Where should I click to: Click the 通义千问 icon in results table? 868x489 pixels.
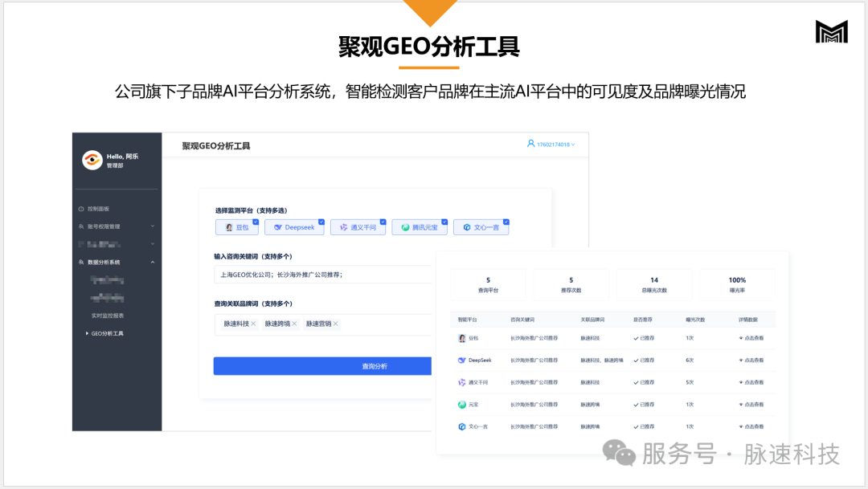(x=461, y=382)
